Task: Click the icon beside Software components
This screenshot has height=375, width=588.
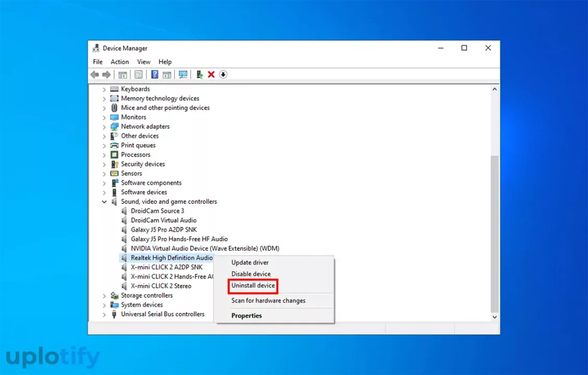Action: 115,183
